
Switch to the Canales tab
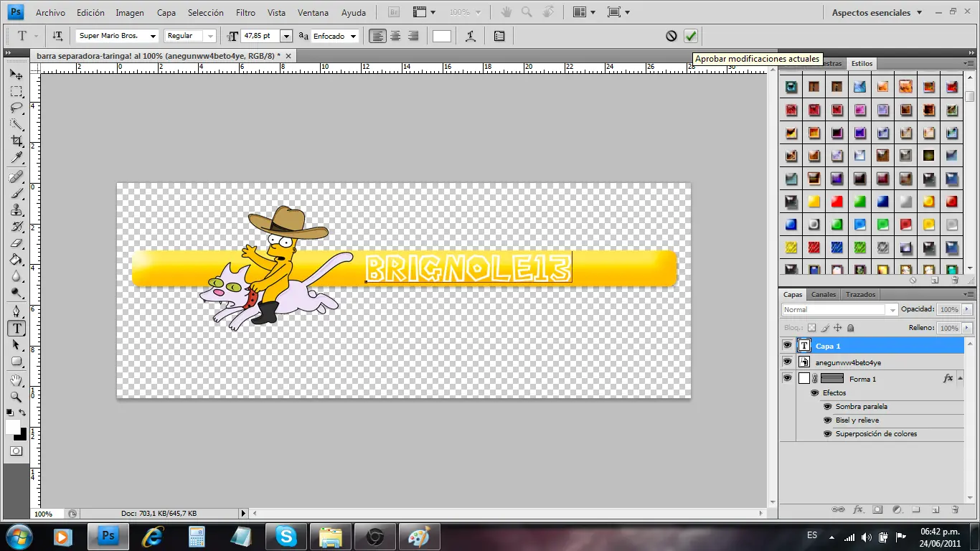coord(824,295)
